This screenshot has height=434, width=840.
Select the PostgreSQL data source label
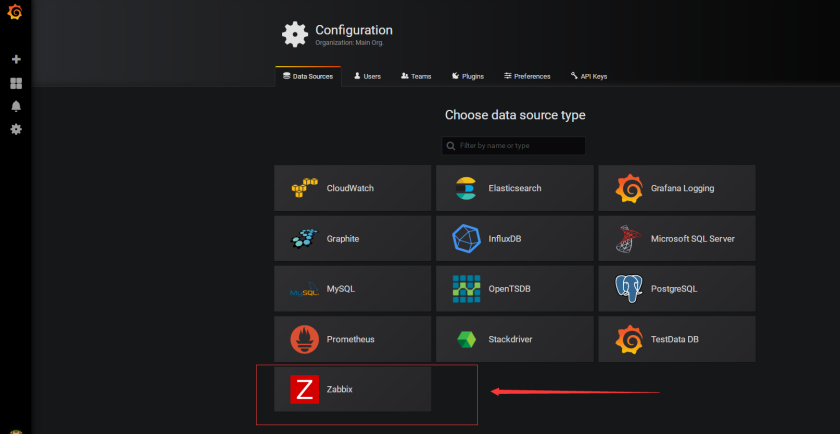tap(674, 289)
